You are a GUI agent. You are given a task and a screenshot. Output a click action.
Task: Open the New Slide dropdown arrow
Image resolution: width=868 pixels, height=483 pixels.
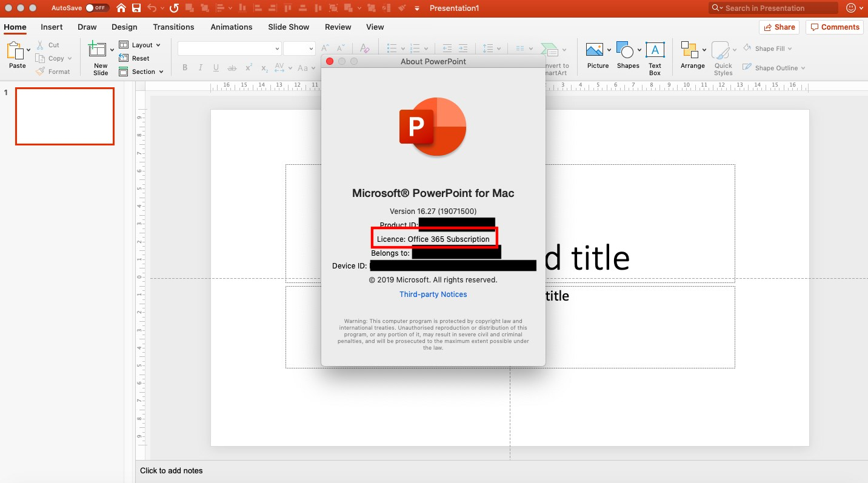(112, 50)
